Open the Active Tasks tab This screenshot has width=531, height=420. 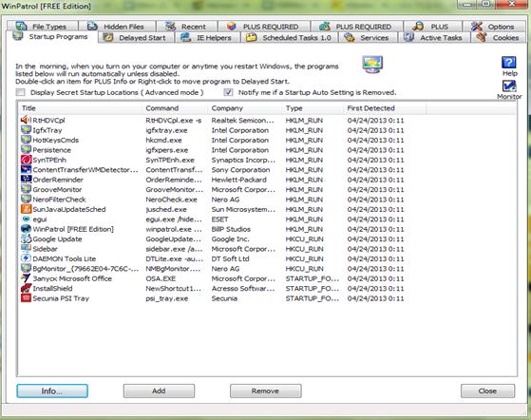435,38
